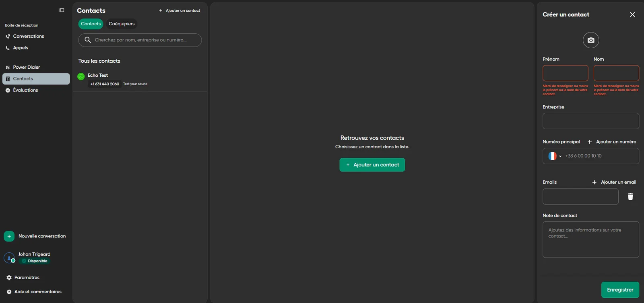Focus the contact search field
The image size is (644, 303).
[x=140, y=40]
